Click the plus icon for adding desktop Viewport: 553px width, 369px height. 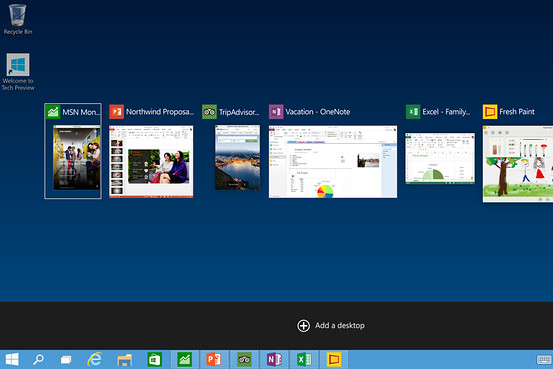point(303,326)
